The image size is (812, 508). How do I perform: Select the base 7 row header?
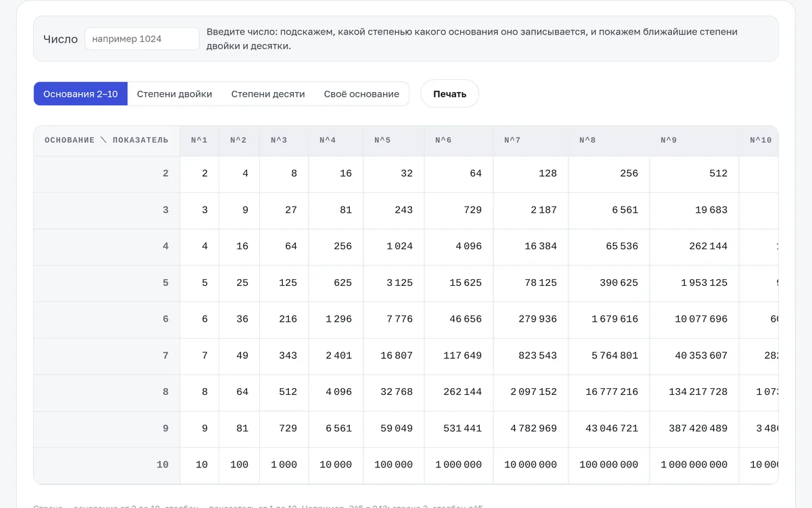(107, 356)
